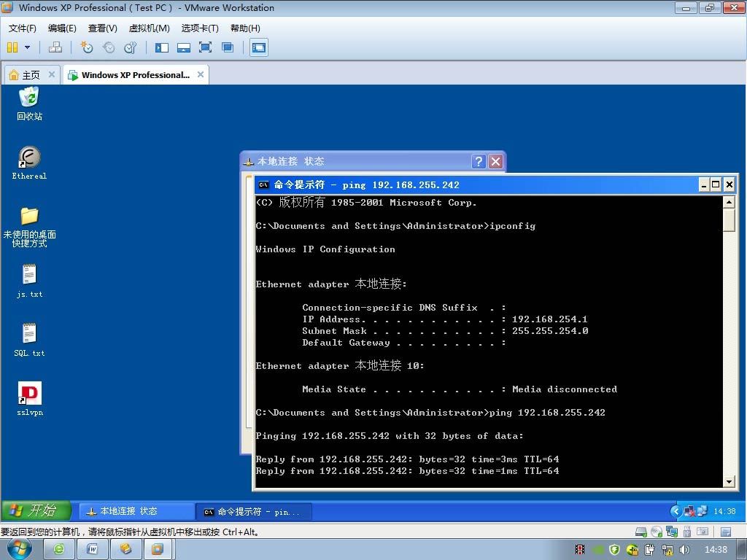Click the host network warning tray icon
Viewport: 747px width, 560px height.
click(x=667, y=550)
